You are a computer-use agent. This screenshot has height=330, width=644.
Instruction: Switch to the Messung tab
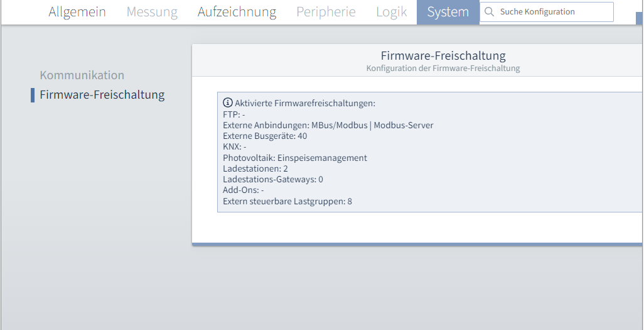[x=152, y=12]
